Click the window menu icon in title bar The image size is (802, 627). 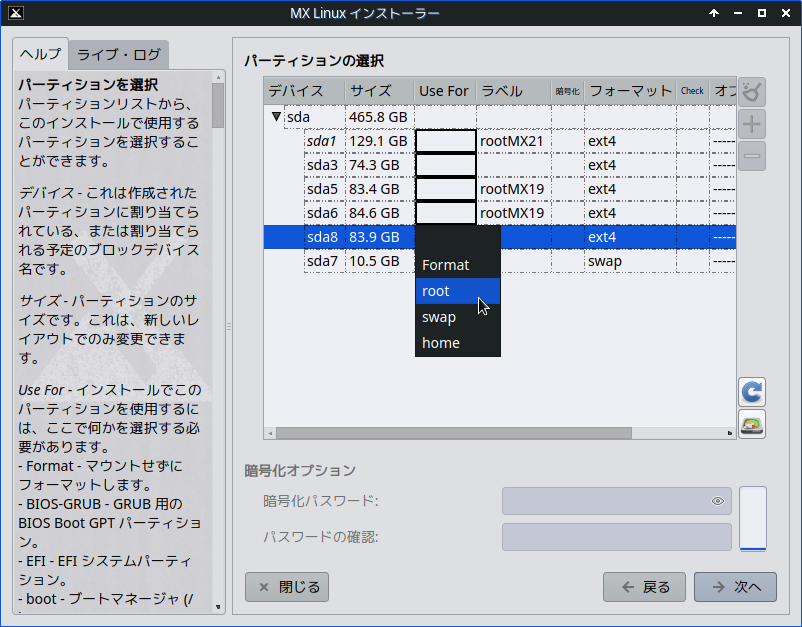[x=13, y=13]
